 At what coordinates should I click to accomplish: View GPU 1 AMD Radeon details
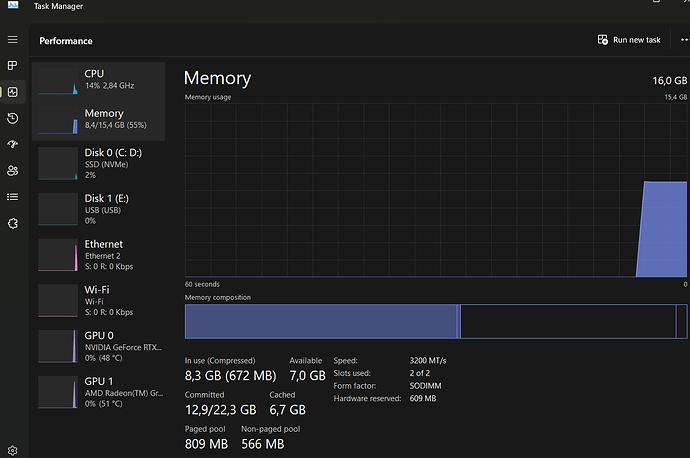pos(98,391)
